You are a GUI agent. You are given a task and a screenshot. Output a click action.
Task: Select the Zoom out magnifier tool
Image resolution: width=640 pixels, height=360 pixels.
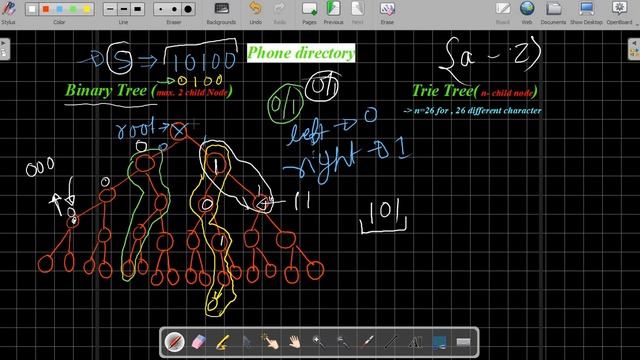(x=343, y=342)
